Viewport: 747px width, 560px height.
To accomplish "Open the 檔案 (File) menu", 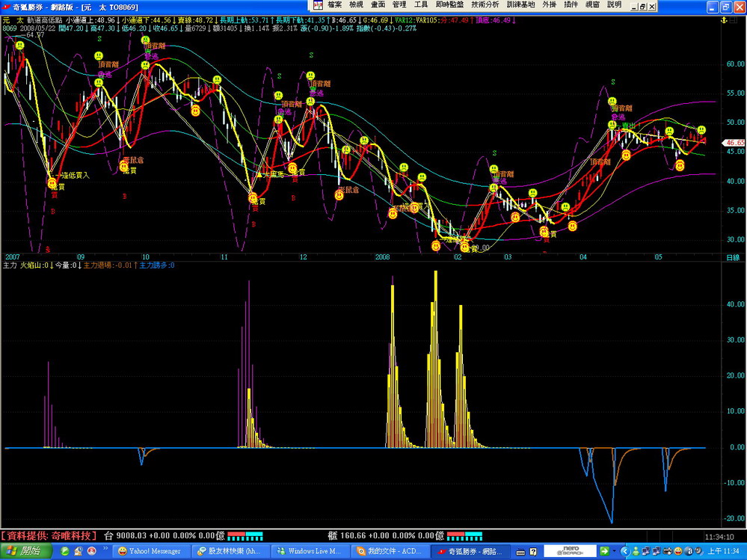I will point(334,5).
